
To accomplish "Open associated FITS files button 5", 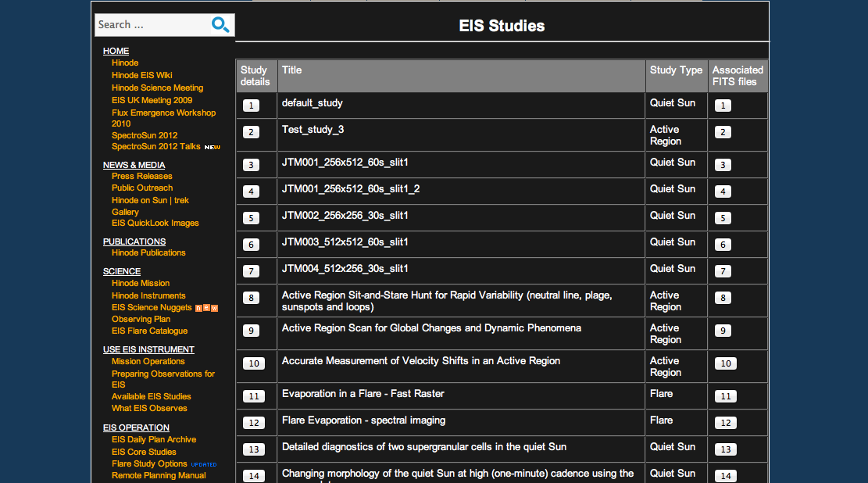I will (723, 218).
